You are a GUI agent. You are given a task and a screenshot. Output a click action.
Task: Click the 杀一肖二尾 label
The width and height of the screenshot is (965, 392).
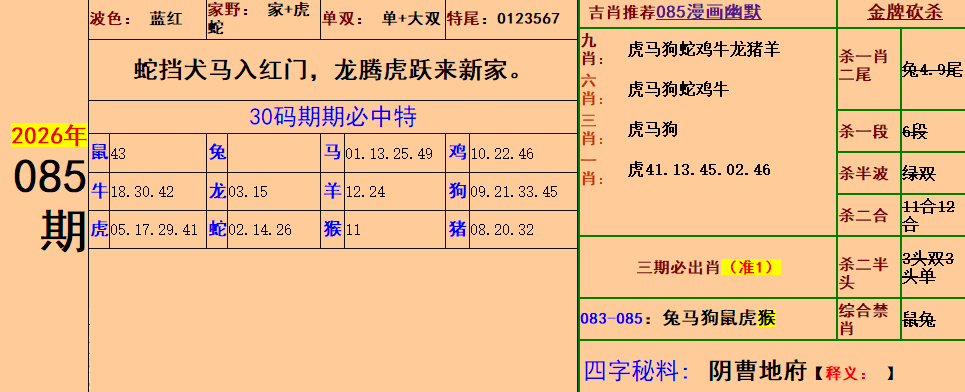click(x=863, y=66)
